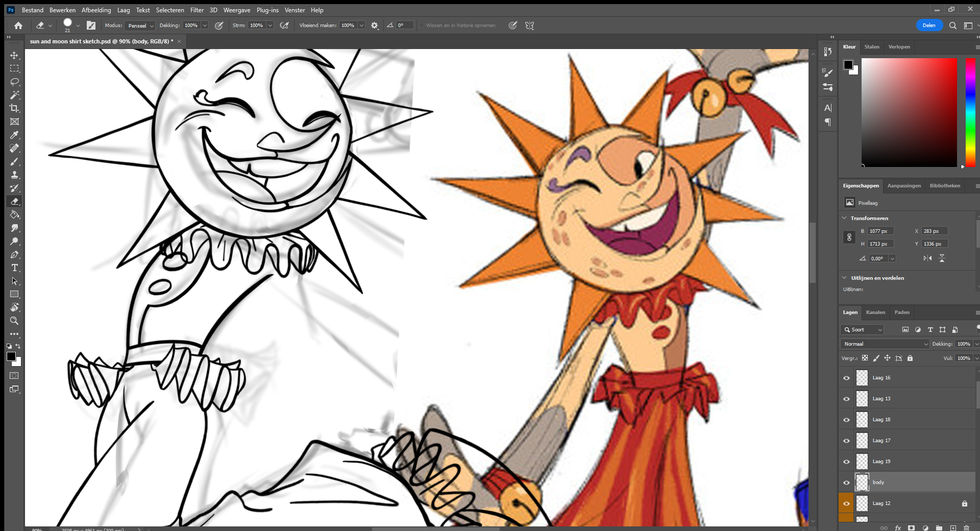This screenshot has width=980, height=531.
Task: Click the hue slider in Kleur panel
Action: click(970, 112)
